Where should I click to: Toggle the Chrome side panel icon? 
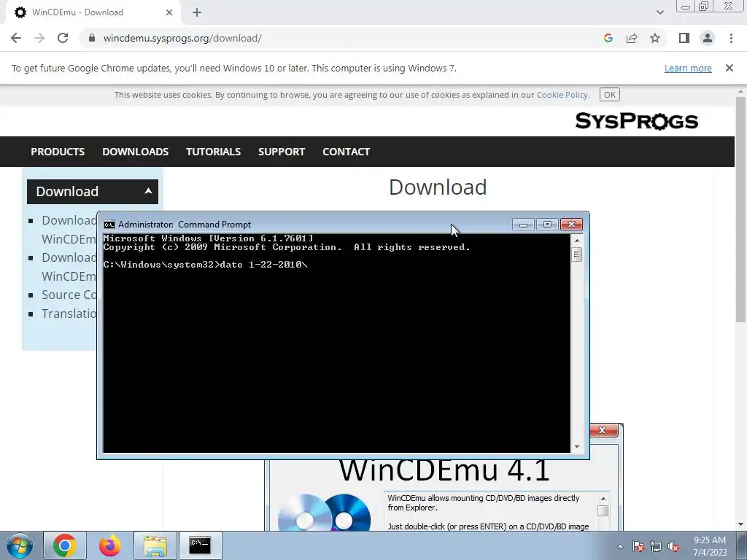coord(684,38)
